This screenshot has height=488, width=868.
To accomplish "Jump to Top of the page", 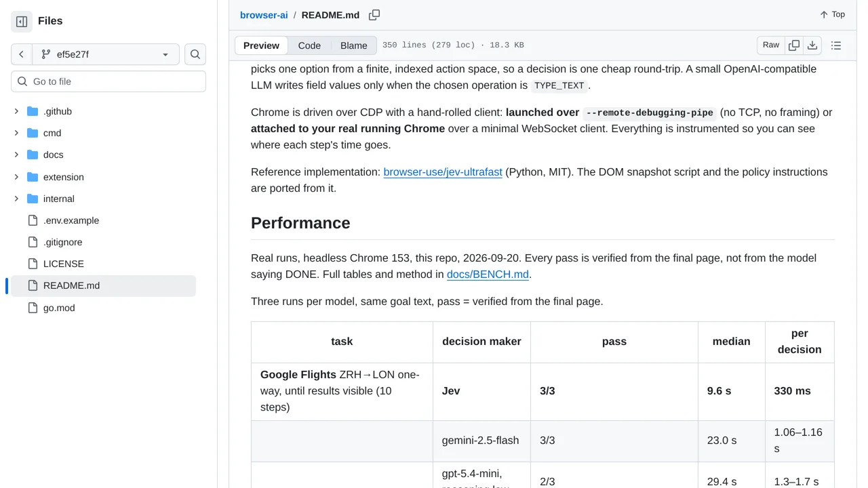I will (832, 14).
